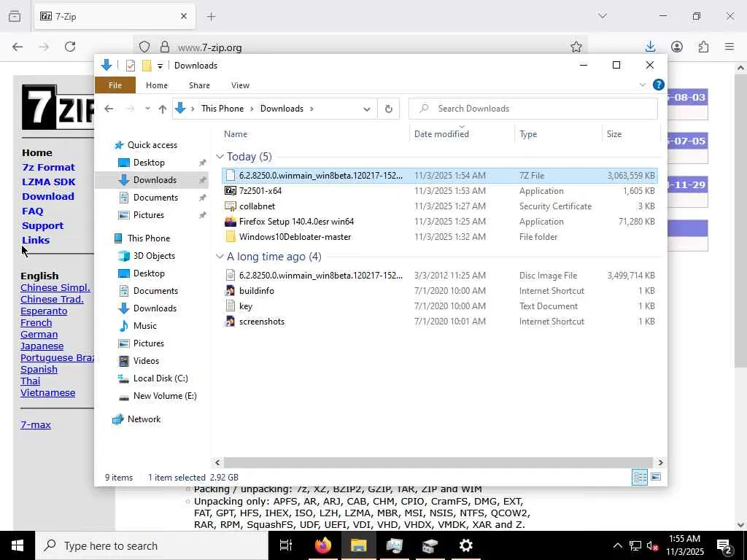Image resolution: width=747 pixels, height=560 pixels.
Task: Open a new Firefox tab
Action: click(212, 17)
